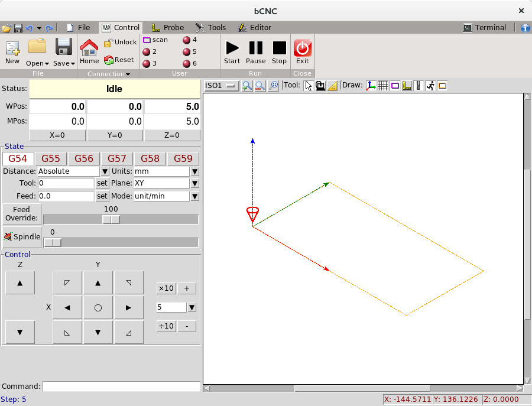Unlock the controller
The image size is (532, 406).
[x=121, y=42]
